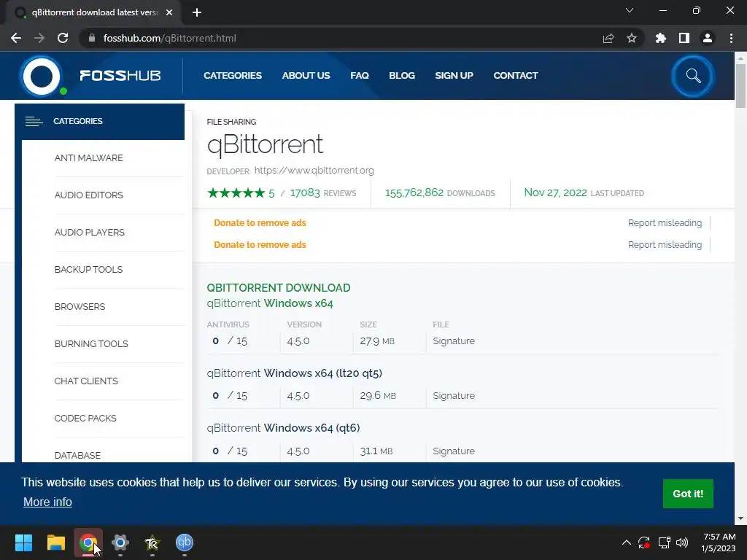Open Signature for the 29.6 MB file

[454, 396]
